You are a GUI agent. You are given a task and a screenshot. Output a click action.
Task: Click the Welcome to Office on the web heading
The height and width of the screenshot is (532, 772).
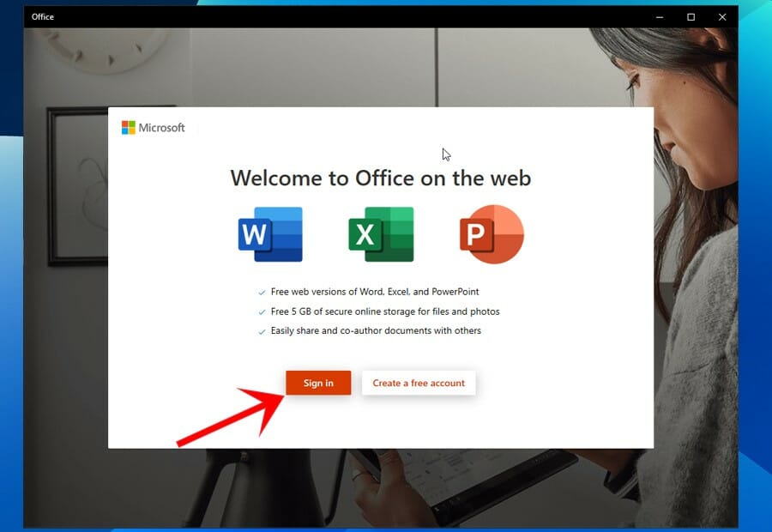click(381, 178)
